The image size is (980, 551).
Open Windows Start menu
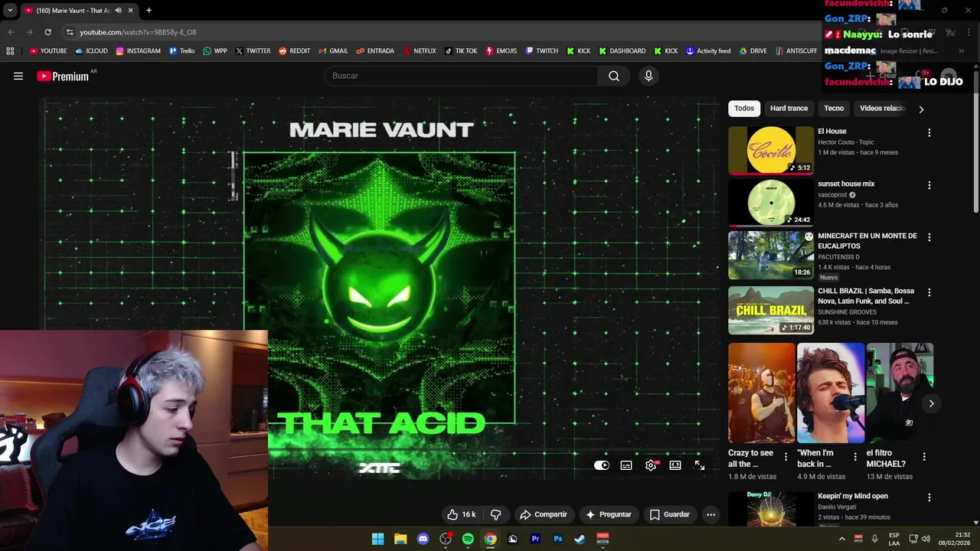(x=377, y=539)
